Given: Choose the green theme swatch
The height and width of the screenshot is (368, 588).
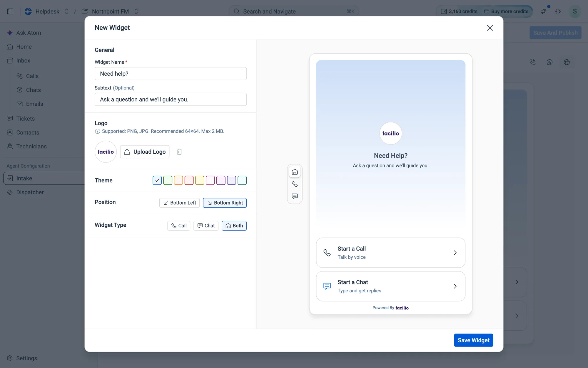Looking at the screenshot, I should [168, 180].
